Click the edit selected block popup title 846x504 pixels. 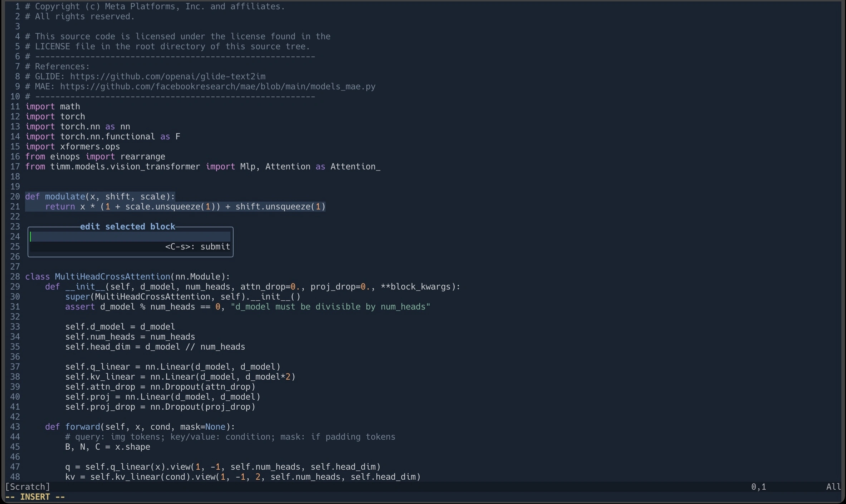pyautogui.click(x=127, y=227)
